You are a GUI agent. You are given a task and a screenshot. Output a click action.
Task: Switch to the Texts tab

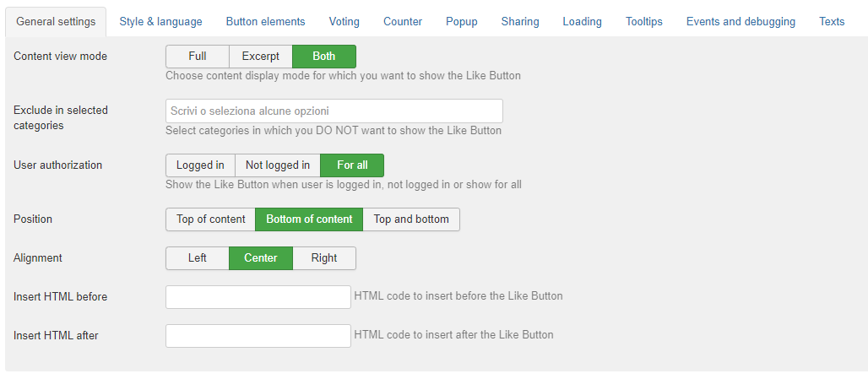[x=832, y=22]
